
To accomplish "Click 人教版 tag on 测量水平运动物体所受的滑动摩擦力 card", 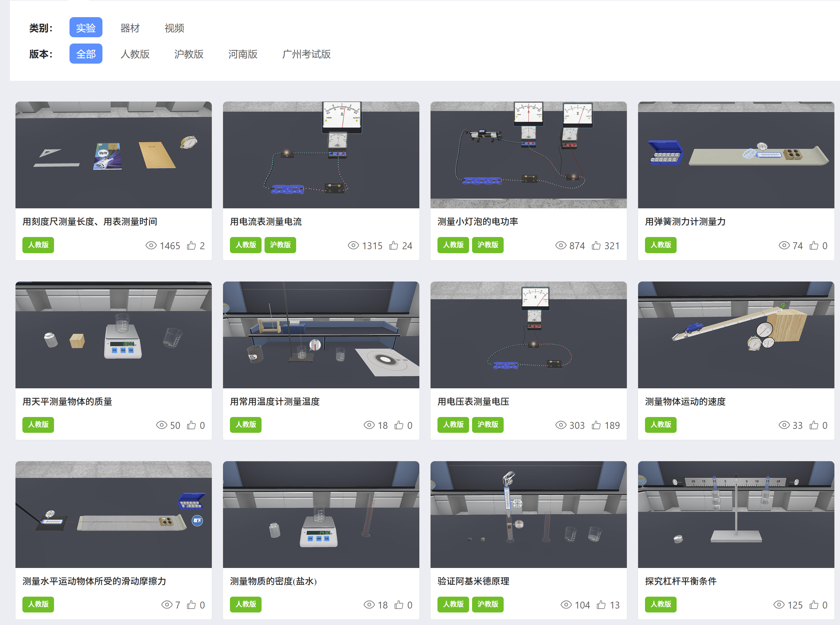I will click(x=38, y=604).
